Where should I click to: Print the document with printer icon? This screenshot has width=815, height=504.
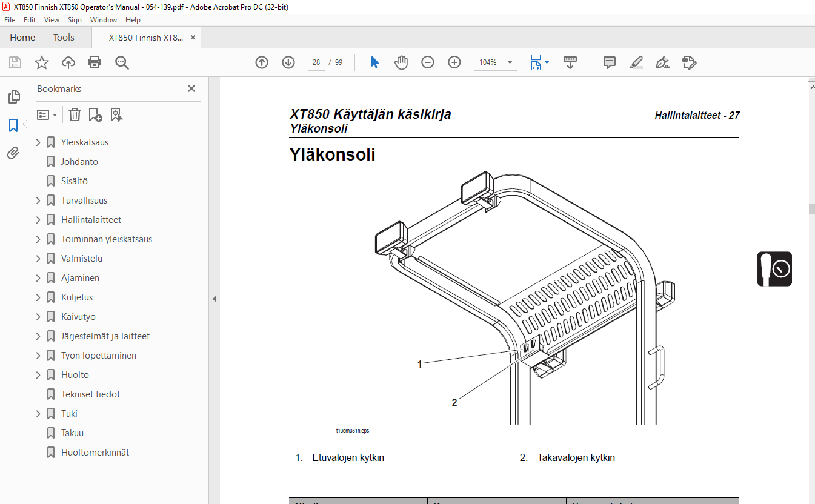(x=95, y=62)
